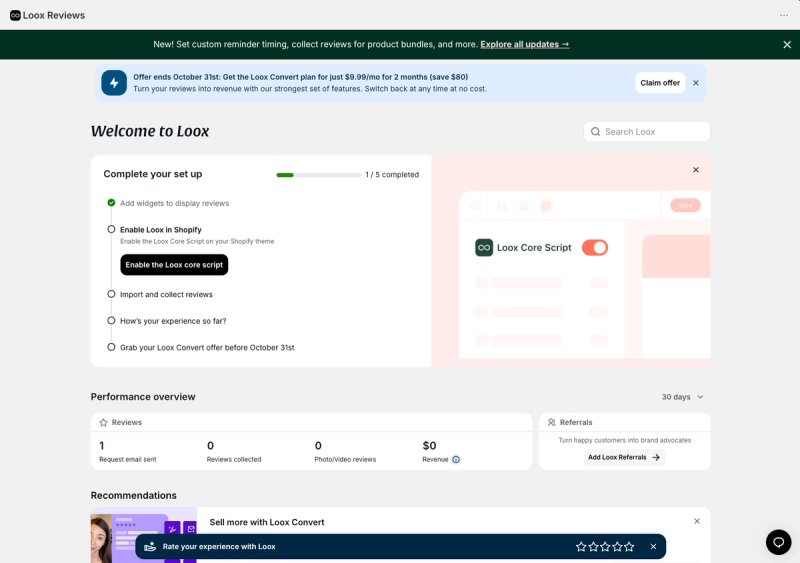
Task: Click the search magnifier icon
Action: point(595,132)
